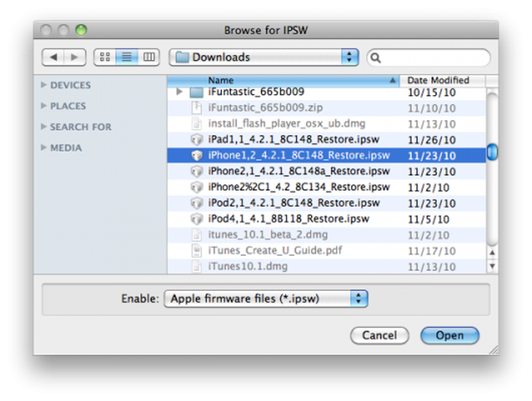Click the forward navigation arrow
Image resolution: width=532 pixels, height=401 pixels.
tap(74, 57)
